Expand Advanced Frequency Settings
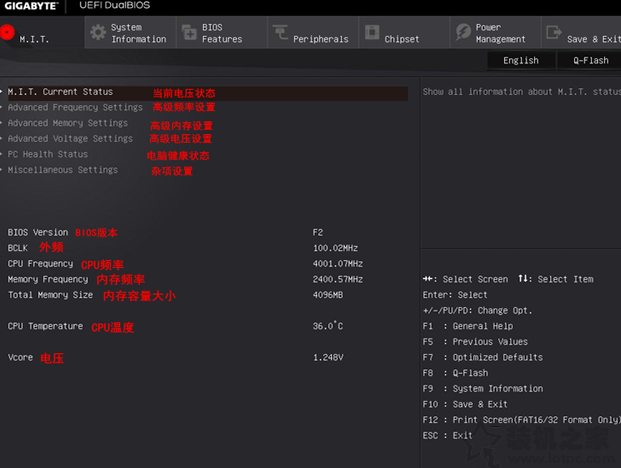 tap(75, 108)
